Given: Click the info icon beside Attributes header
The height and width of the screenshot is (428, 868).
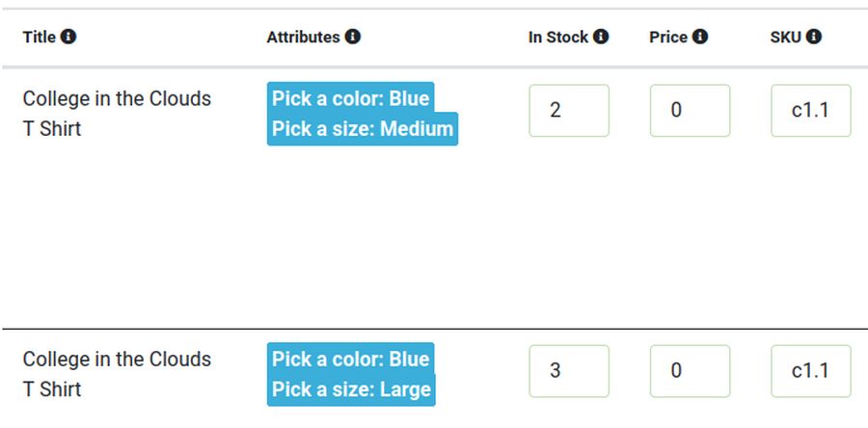Looking at the screenshot, I should pos(353,37).
